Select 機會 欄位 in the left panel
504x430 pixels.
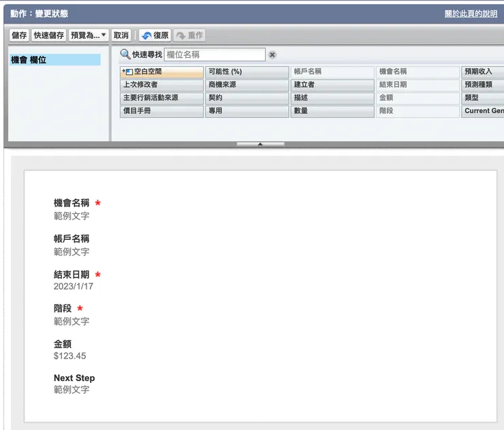click(x=55, y=60)
